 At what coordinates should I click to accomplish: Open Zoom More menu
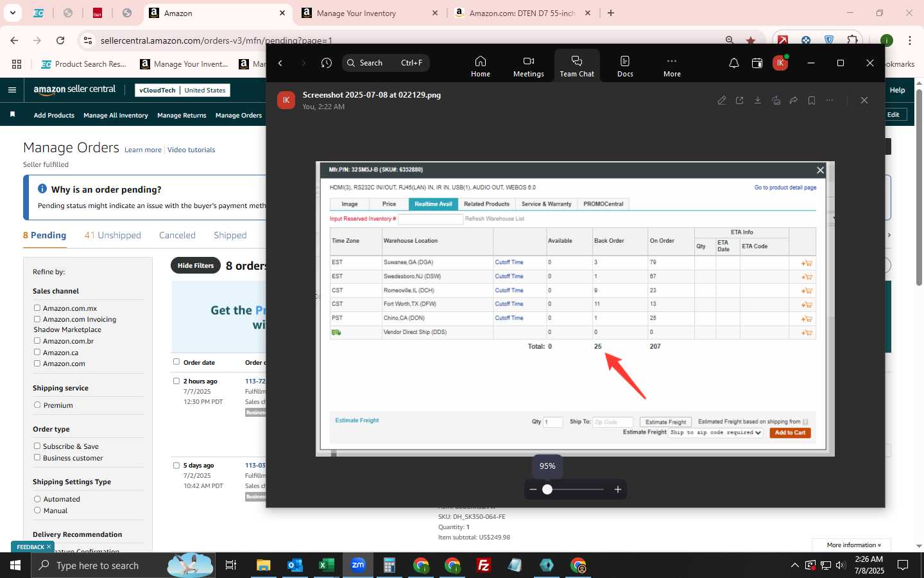click(672, 66)
